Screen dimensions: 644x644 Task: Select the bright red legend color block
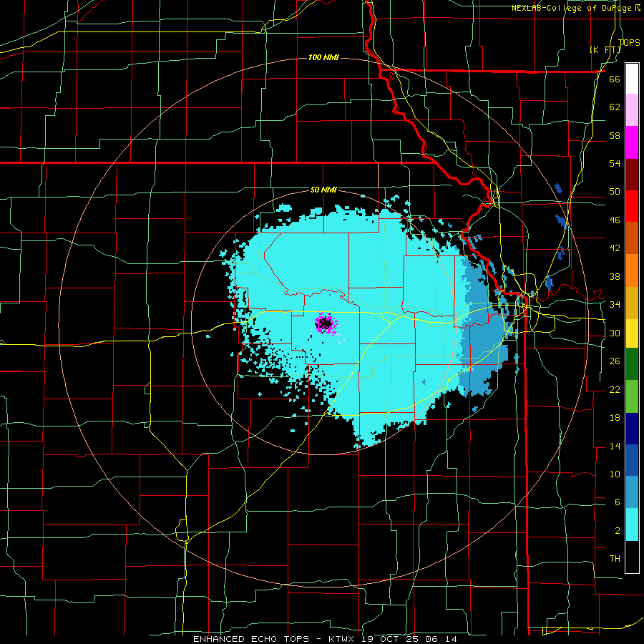click(632, 206)
